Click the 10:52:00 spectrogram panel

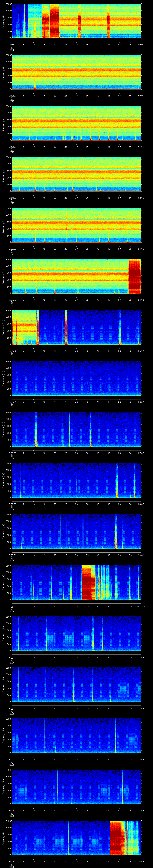77,225
